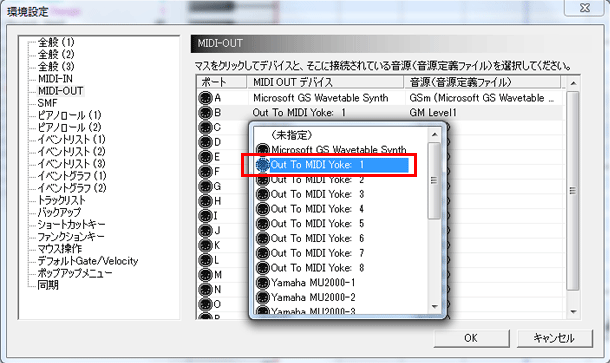Screen dimensions: 610x363
Task: Click MIDI connector icon for port L
Action: pyautogui.click(x=205, y=260)
